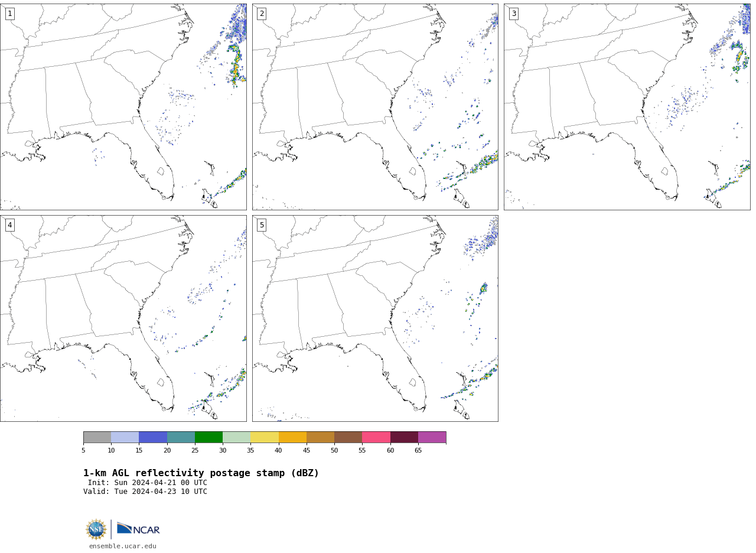The image size is (756, 553).
Task: Click the orange 40-45 dBZ swatch
Action: pos(292,437)
